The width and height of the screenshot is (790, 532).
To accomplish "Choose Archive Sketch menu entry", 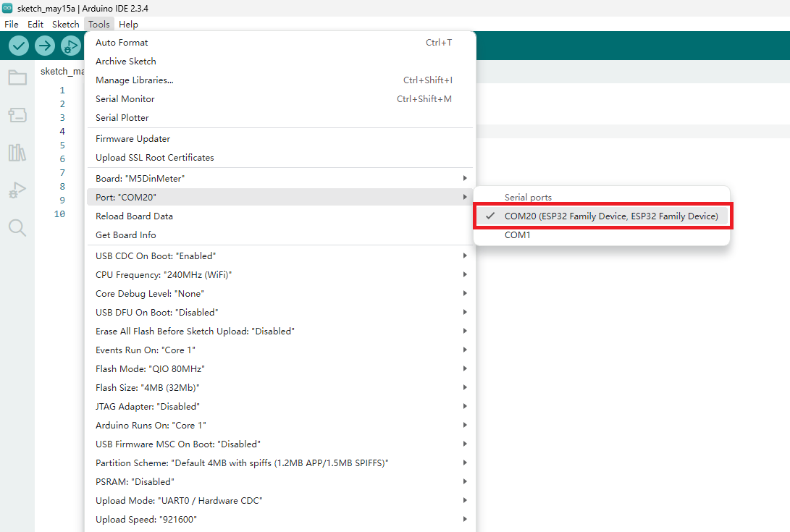I will pos(280,62).
